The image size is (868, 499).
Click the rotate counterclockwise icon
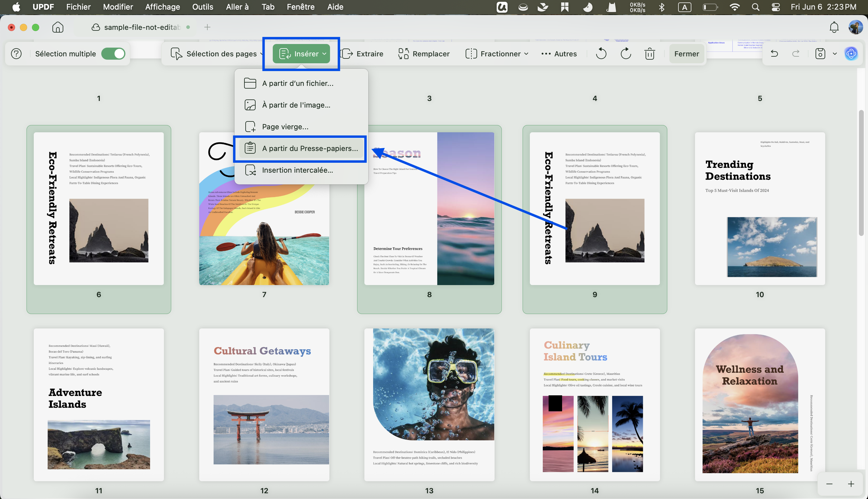click(x=601, y=54)
